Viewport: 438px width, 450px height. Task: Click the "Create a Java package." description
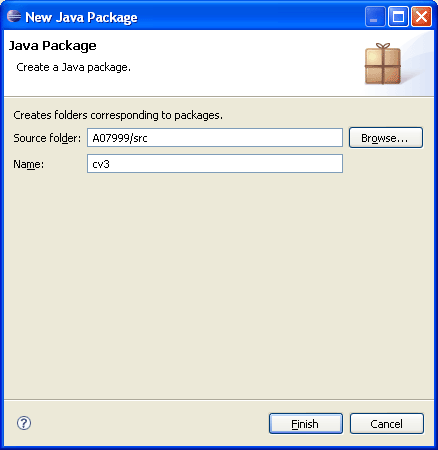(74, 67)
